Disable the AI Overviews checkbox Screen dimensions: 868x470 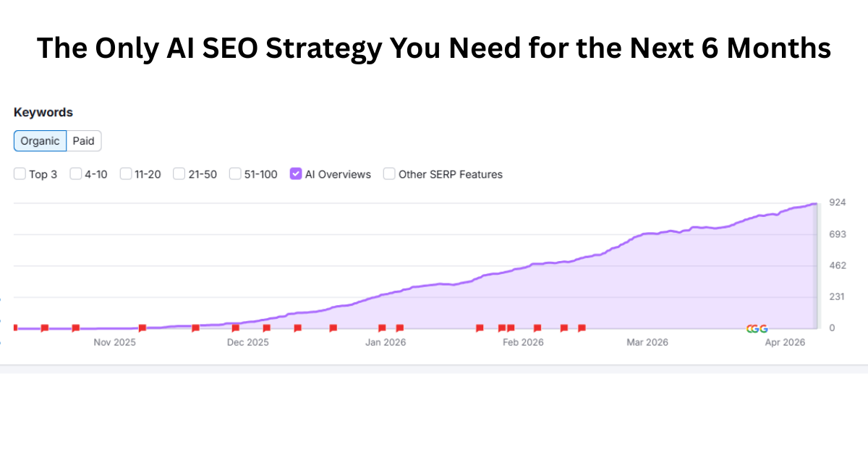point(296,174)
